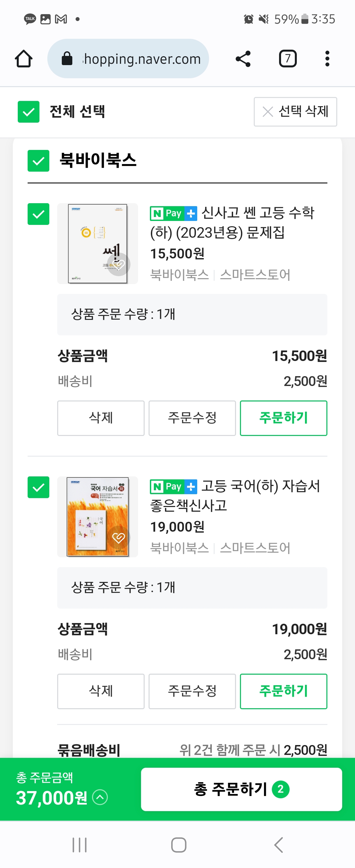Delete the 고등 국어(하) 자습서 item with 삭제
355x868 pixels.
click(101, 691)
